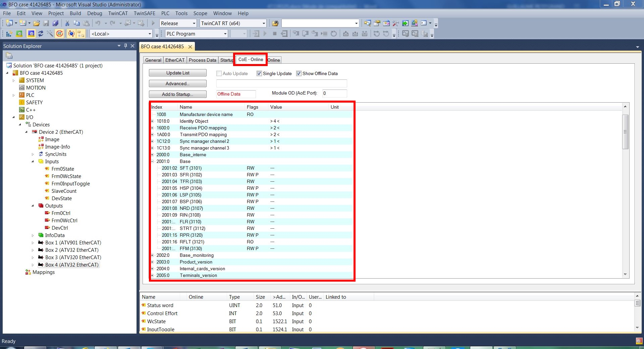Expand the SYSTEM tree node

(x=14, y=80)
